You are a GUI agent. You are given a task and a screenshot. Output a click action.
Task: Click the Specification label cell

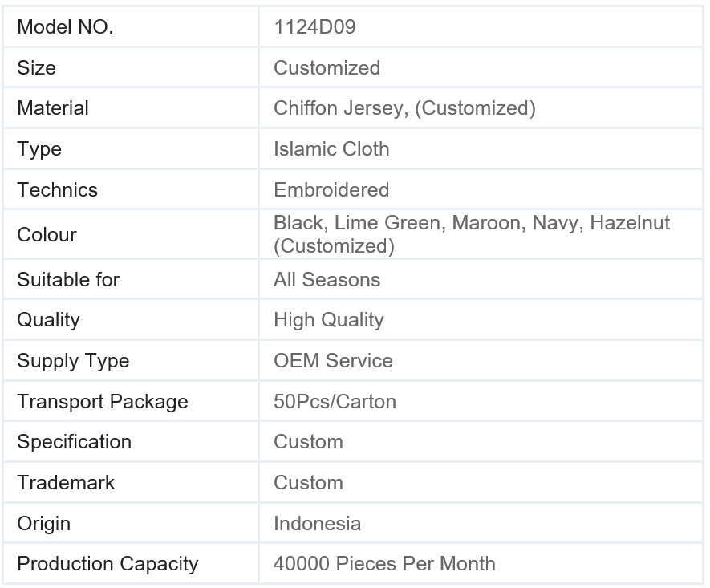(74, 442)
